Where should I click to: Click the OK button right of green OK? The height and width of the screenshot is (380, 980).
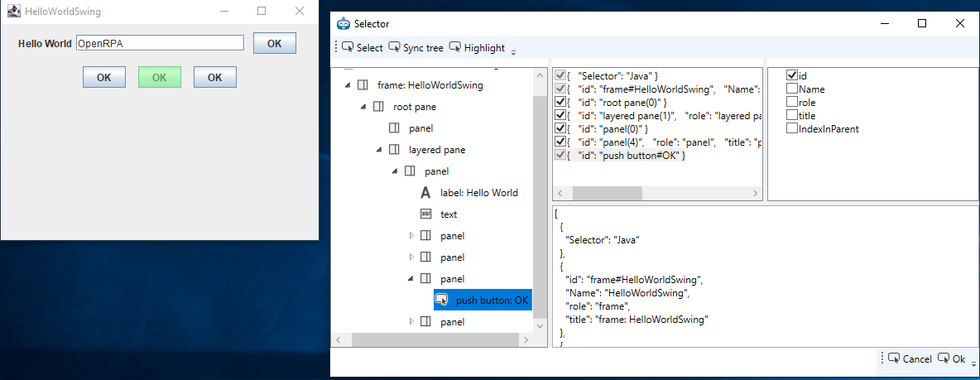[x=215, y=78]
